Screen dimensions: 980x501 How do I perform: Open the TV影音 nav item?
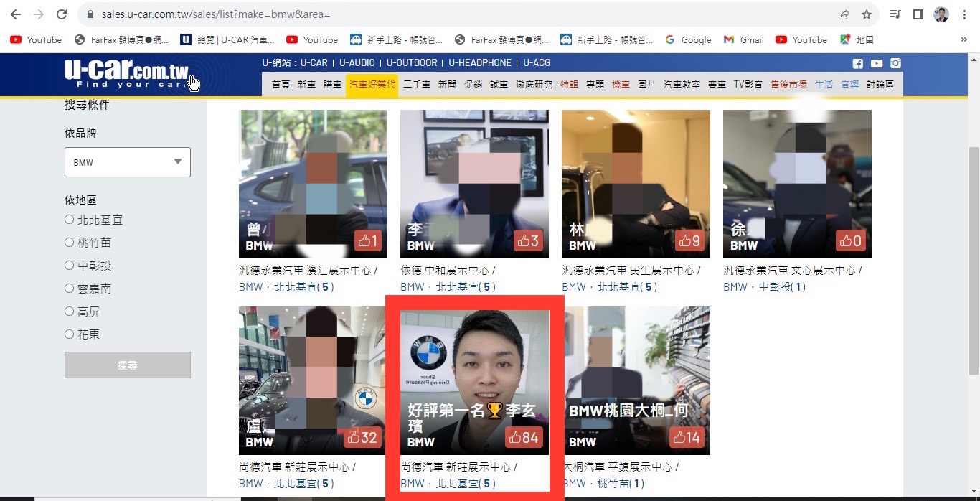(x=748, y=85)
